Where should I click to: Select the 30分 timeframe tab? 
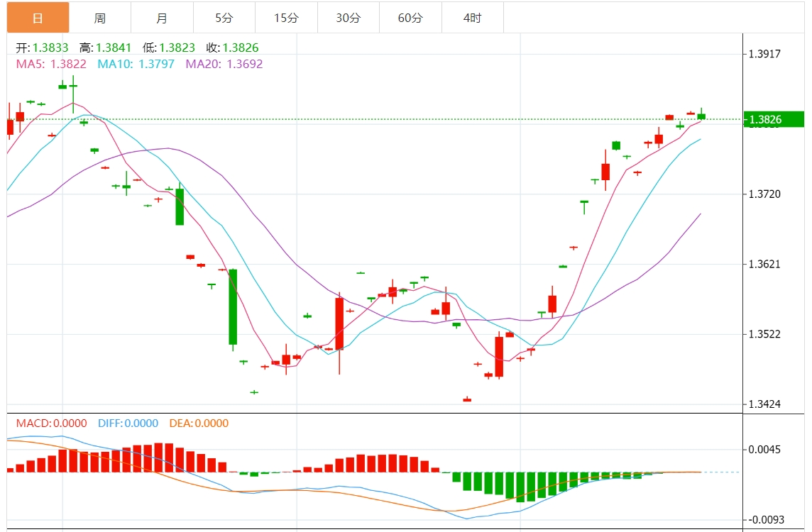[x=348, y=18]
